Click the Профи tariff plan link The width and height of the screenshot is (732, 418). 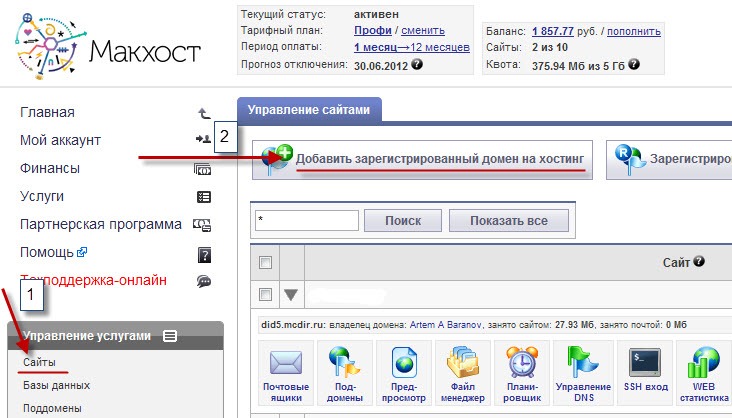[373, 30]
